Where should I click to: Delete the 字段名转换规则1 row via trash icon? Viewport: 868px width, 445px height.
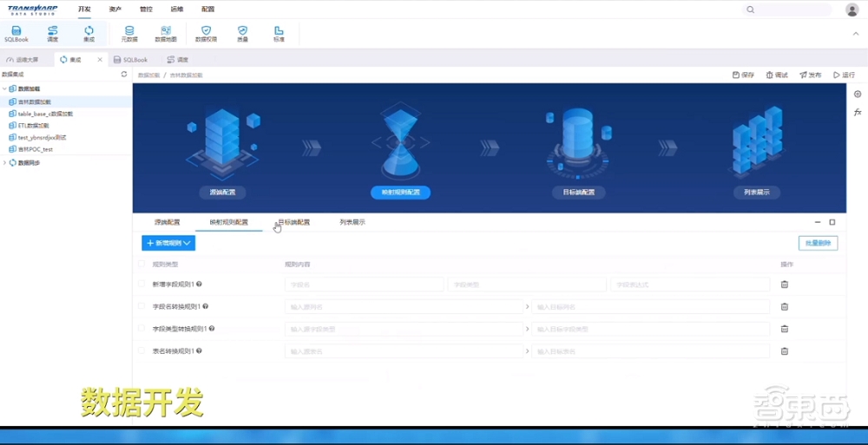click(x=785, y=306)
